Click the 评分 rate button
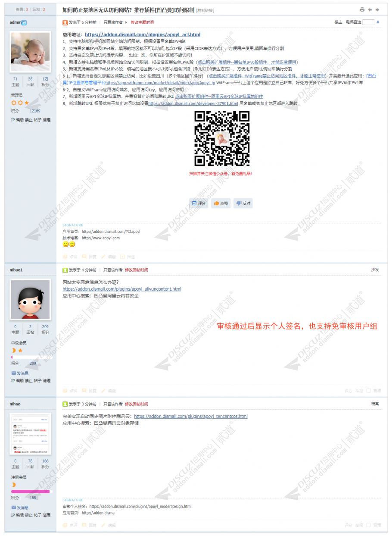The image size is (392, 536). pyautogui.click(x=199, y=203)
